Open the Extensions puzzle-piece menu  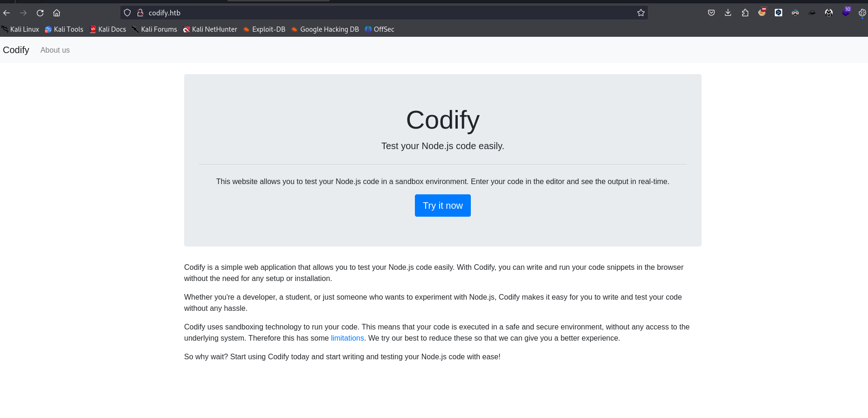pyautogui.click(x=745, y=13)
